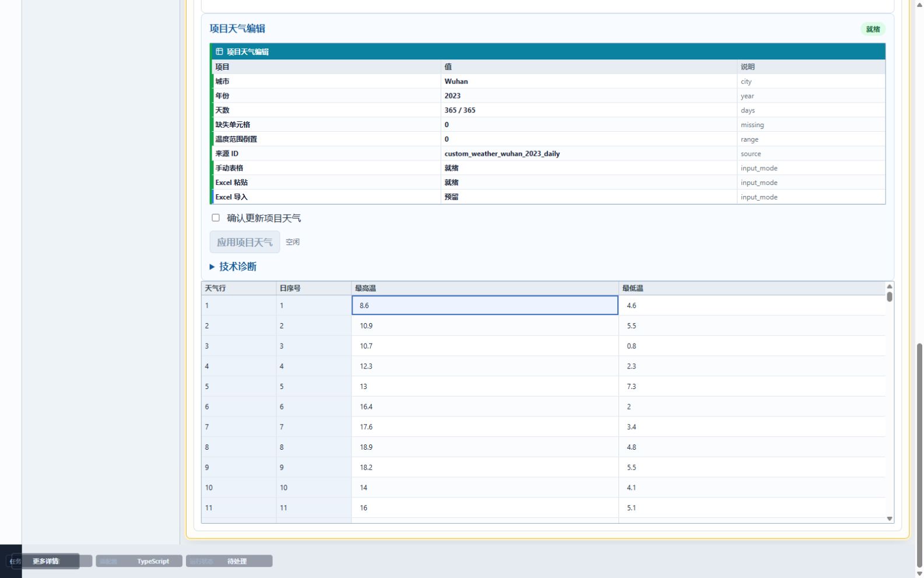Viewport: 924px width, 578px height.
Task: Click the 最低温 column header
Action: tap(752, 288)
